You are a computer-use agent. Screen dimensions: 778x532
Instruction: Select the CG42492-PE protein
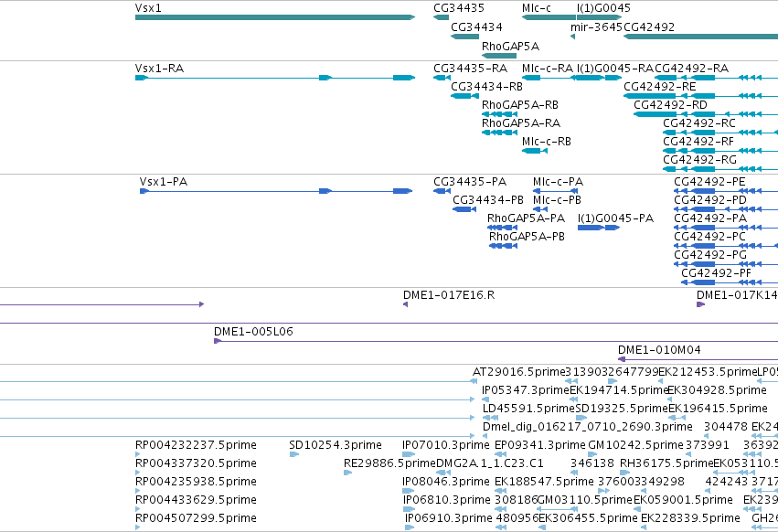[x=725, y=191]
